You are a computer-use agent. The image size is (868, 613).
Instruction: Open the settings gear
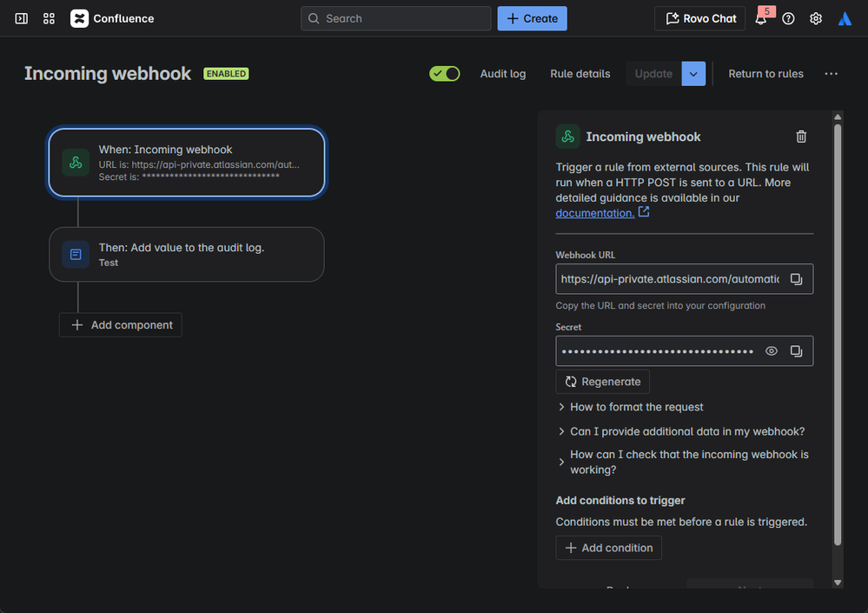click(x=815, y=19)
